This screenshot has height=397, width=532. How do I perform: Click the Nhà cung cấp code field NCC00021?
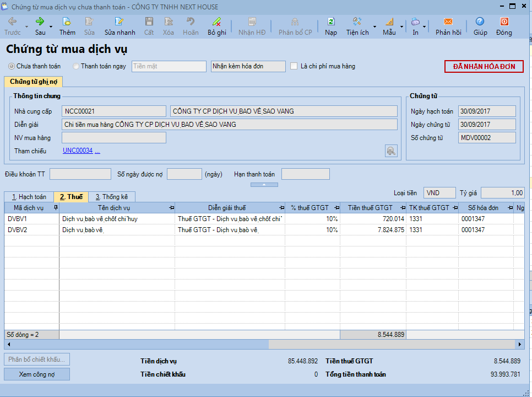114,111
